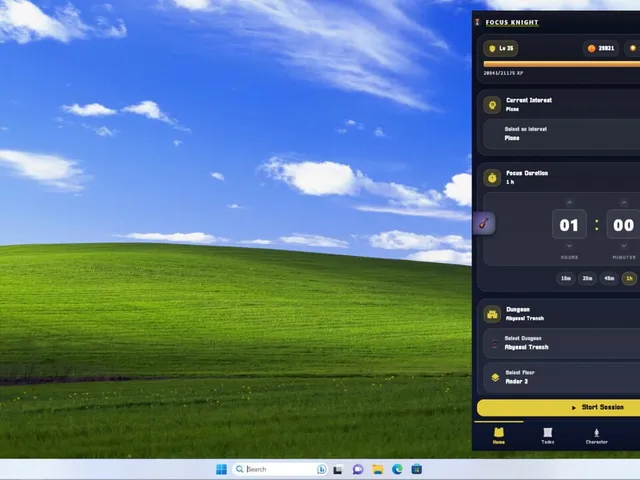Increase hours with the up chevron
The width and height of the screenshot is (640, 480).
point(569,202)
